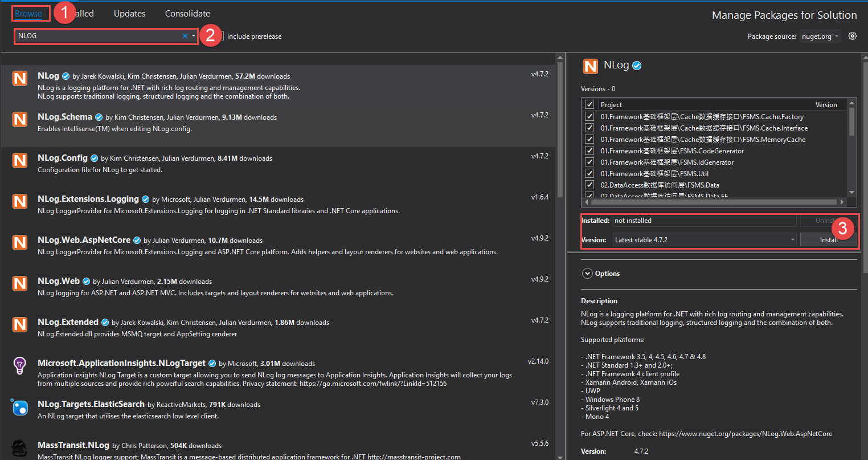Screen dimensions: 868x460
Task: Click the project list vertical scrollbar thumb
Action: pos(852,121)
